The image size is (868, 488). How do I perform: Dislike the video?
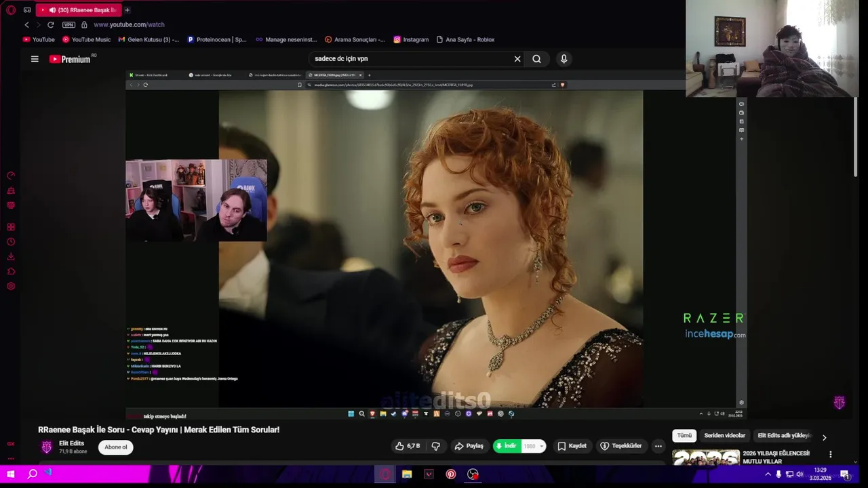(x=435, y=446)
